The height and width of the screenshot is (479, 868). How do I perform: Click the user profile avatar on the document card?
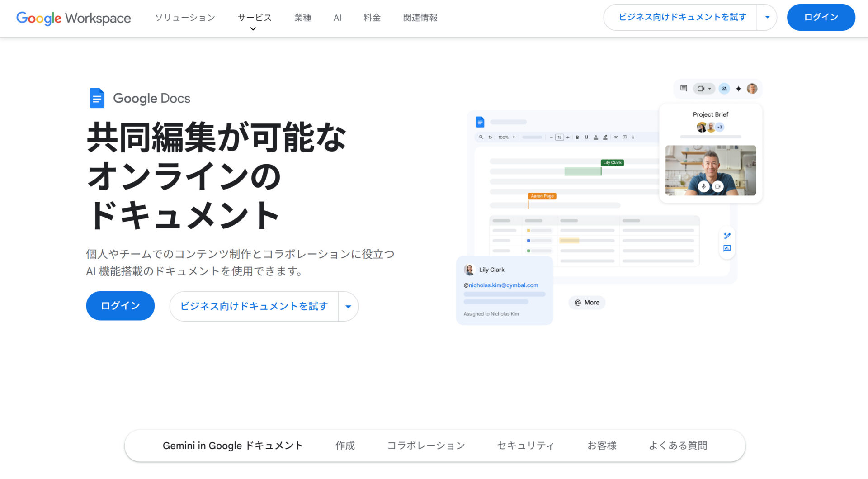[x=752, y=89]
